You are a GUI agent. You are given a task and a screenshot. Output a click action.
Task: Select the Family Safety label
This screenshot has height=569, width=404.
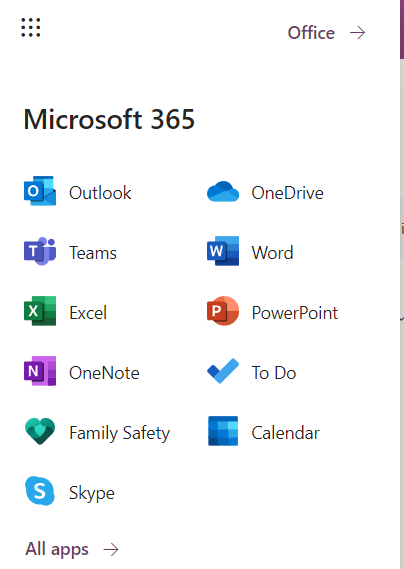point(119,433)
